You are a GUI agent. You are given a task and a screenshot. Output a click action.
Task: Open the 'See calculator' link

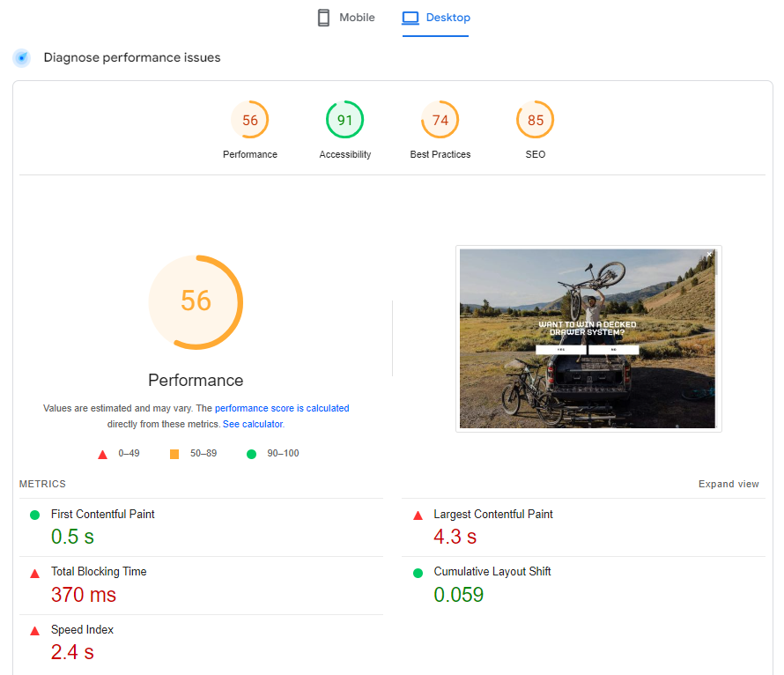(x=252, y=424)
